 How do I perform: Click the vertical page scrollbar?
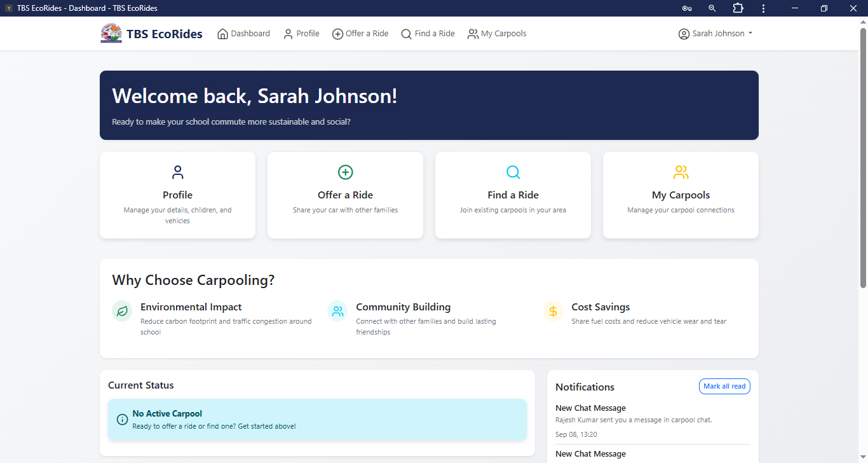point(863,159)
